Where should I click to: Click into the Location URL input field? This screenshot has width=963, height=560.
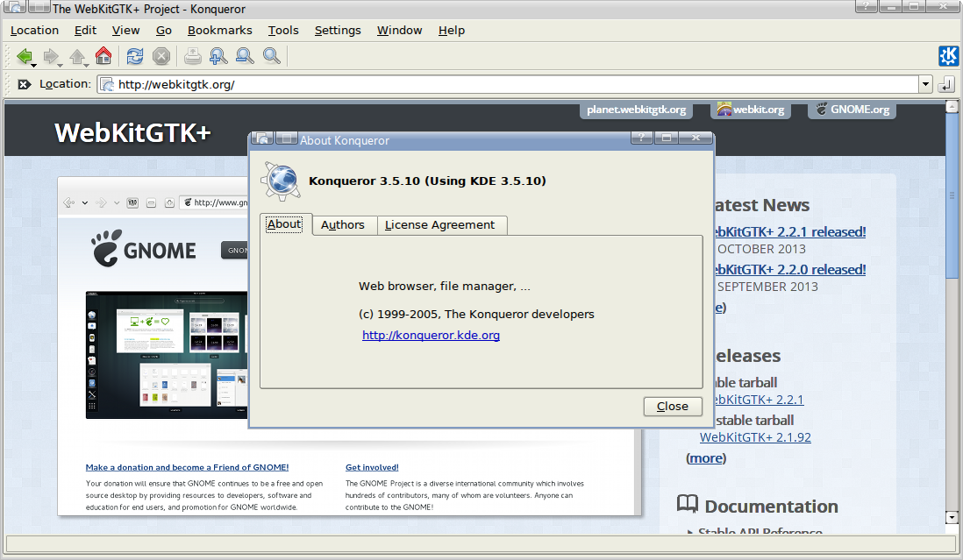click(516, 85)
